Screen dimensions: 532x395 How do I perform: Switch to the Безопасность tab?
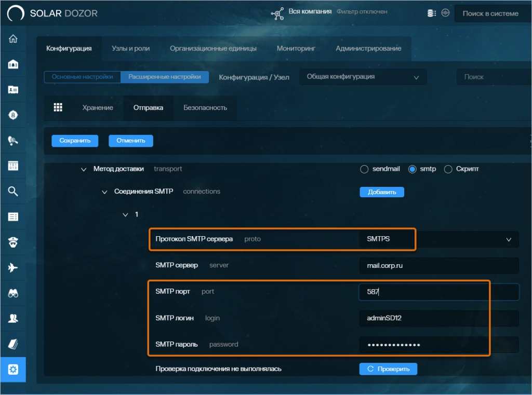click(205, 108)
